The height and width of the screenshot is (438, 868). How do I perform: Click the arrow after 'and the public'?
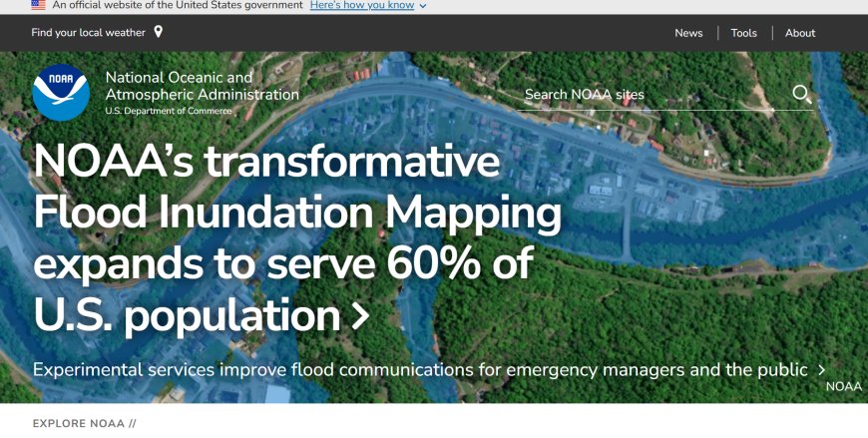[821, 370]
